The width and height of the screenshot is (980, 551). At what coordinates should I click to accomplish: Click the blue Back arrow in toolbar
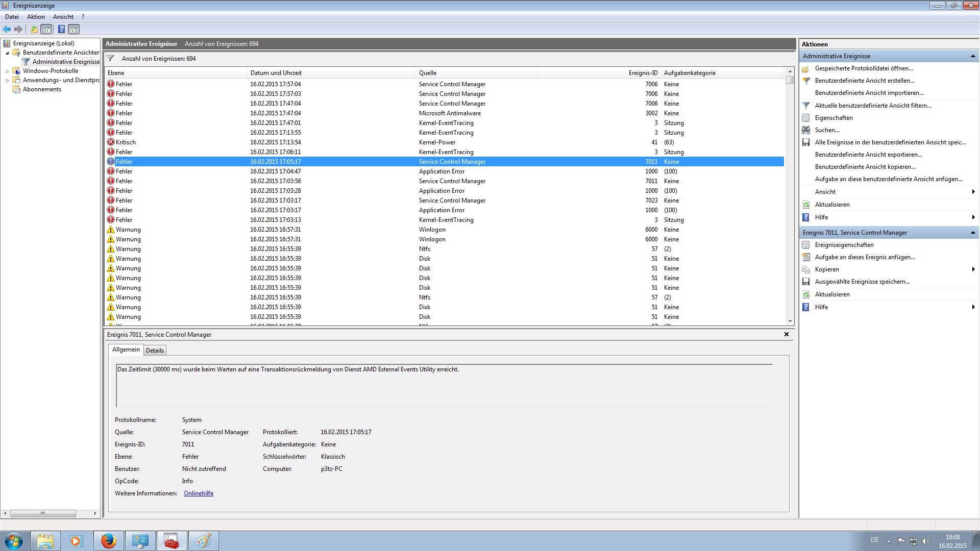point(7,29)
